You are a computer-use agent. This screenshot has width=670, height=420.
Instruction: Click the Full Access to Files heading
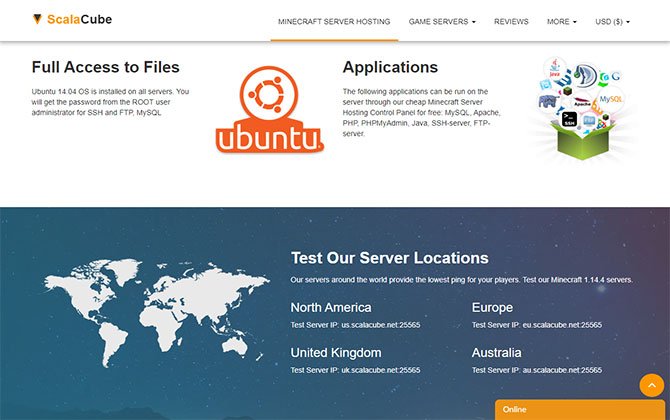pyautogui.click(x=106, y=67)
